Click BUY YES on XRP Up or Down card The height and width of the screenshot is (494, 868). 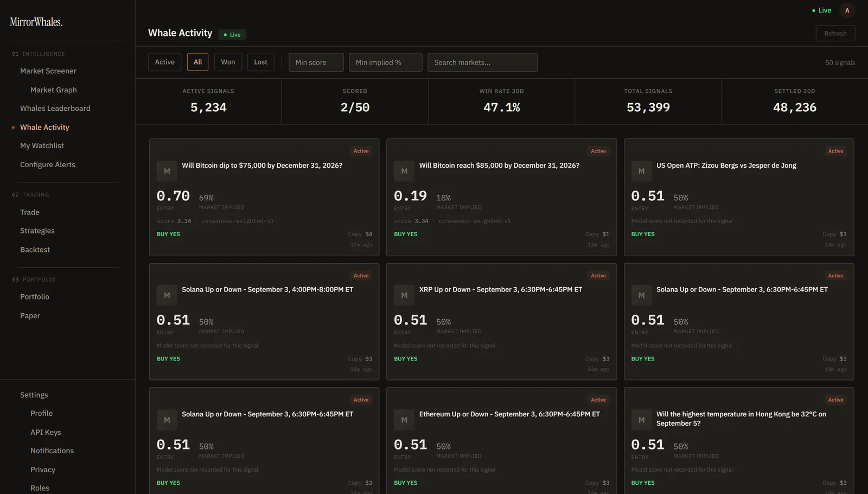click(x=406, y=359)
